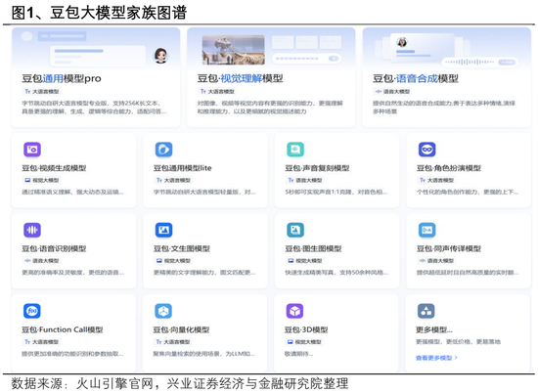Click the input bar under the dinosaur preview
Viewport: 538px width, 392px height.
[306, 59]
